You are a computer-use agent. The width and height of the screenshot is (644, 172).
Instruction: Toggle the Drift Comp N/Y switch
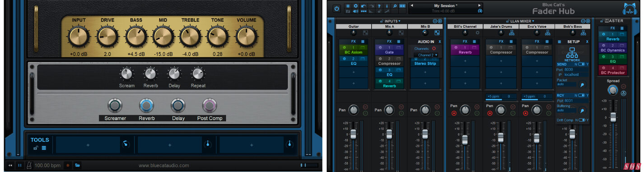pos(582,120)
